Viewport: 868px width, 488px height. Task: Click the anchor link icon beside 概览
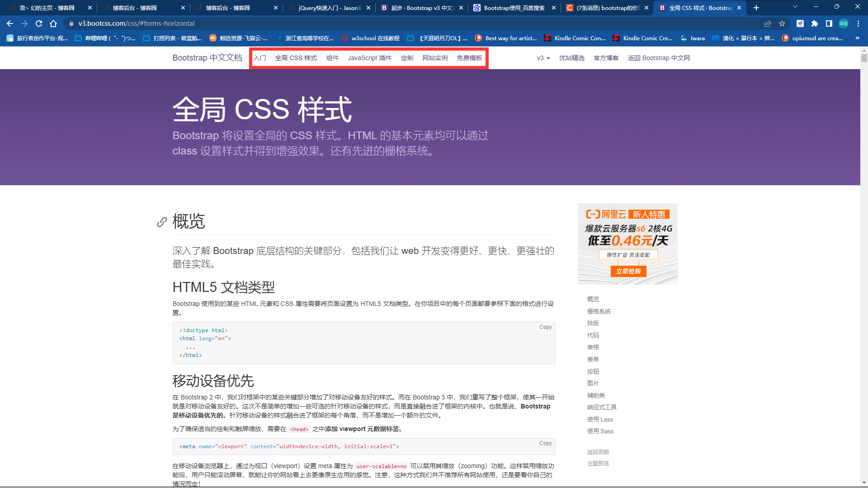point(162,222)
